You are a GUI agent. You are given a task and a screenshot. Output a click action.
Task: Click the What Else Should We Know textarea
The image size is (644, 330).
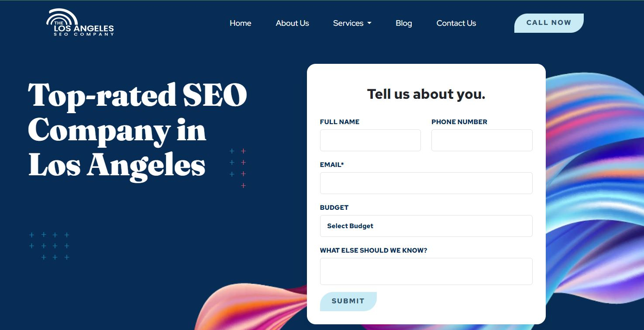(426, 271)
